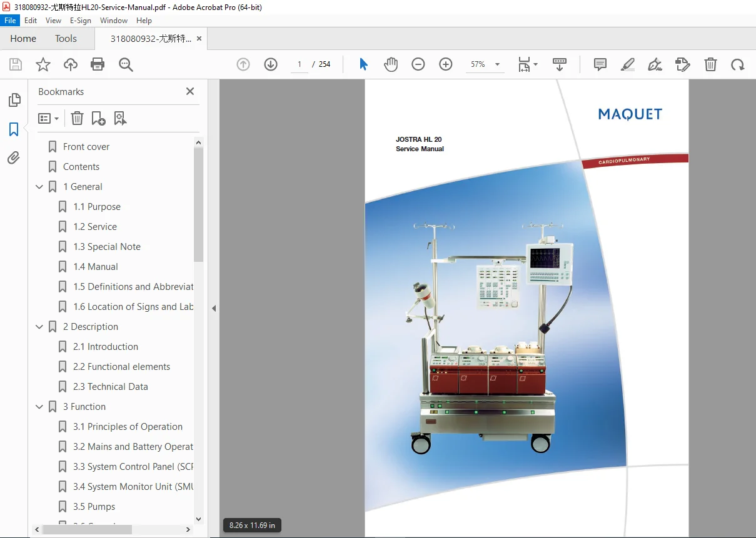Screen dimensions: 756x538
Task: Open Page Thumbnails panel
Action: coord(14,100)
